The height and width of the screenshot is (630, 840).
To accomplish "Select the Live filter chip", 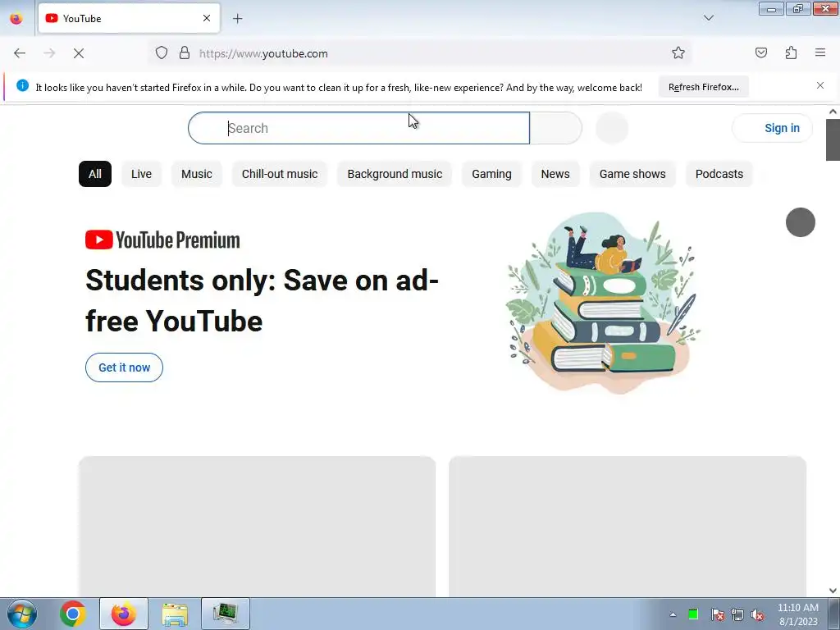I will 141,174.
